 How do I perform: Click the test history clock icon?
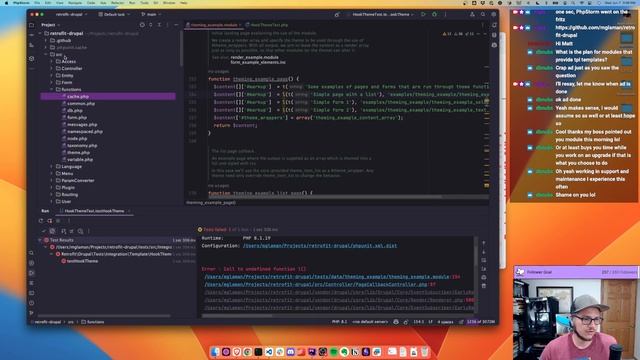point(80,231)
